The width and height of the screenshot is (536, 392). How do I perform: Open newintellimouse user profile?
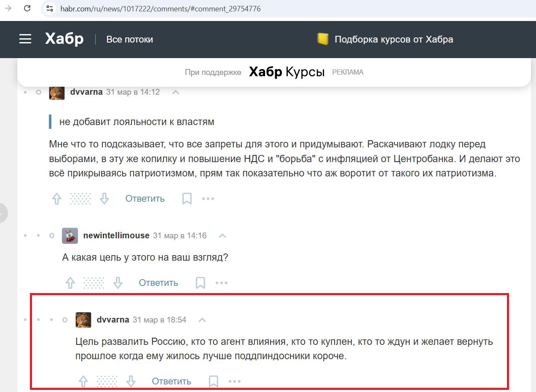(x=116, y=236)
